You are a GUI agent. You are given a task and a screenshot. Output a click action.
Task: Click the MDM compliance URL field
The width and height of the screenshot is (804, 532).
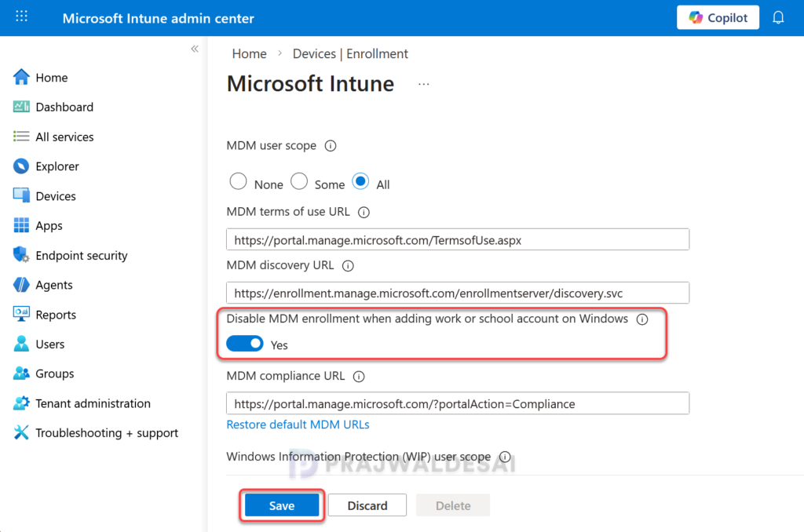[x=458, y=403]
